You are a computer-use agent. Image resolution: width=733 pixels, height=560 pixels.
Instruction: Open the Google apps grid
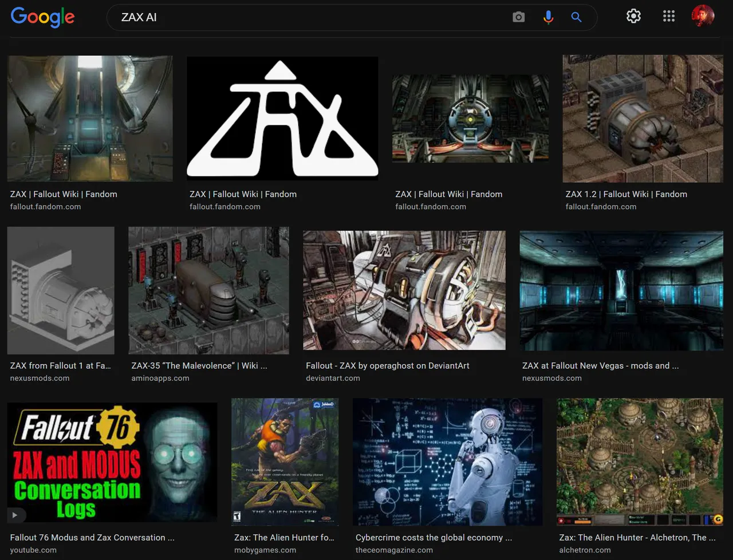668,16
